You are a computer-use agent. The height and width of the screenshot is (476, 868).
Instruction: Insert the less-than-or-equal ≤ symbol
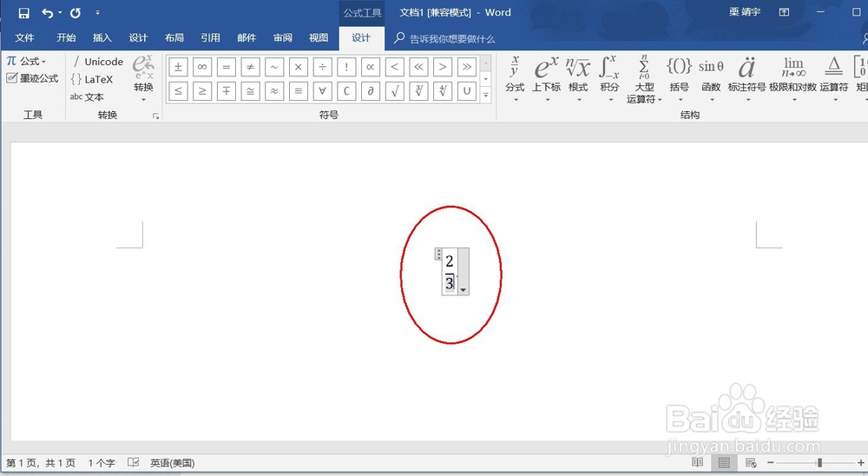pyautogui.click(x=178, y=91)
